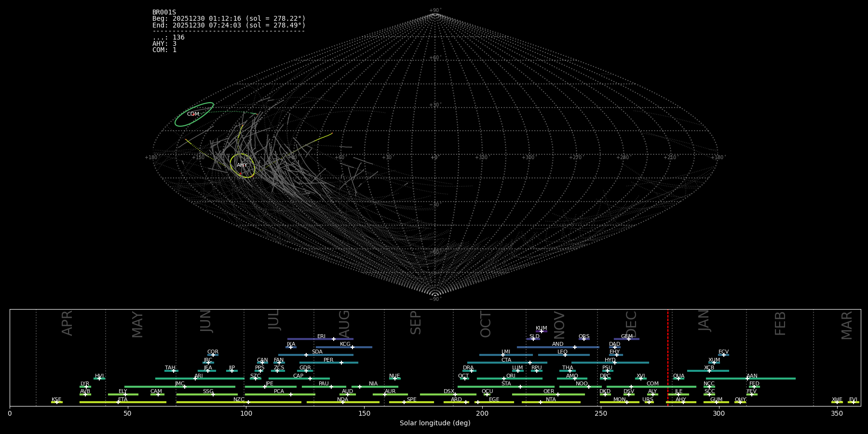The image size is (868, 434).
Task: Select the station code BR001S in the header
Action: [164, 13]
